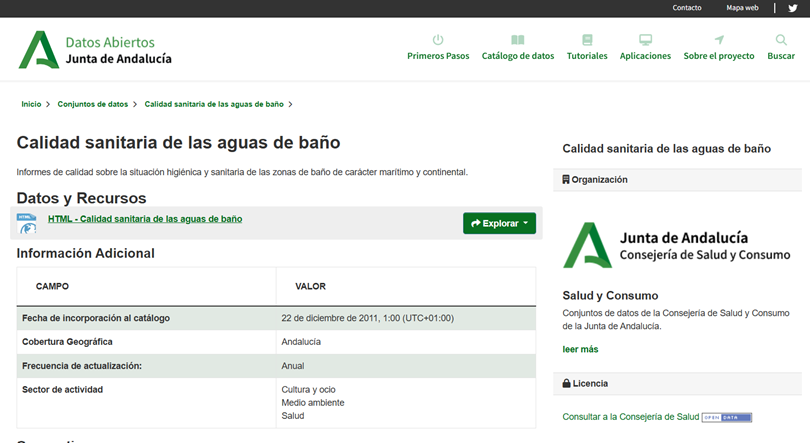810x443 pixels.
Task: Click the Catálogo de datos book icon
Action: 518,40
